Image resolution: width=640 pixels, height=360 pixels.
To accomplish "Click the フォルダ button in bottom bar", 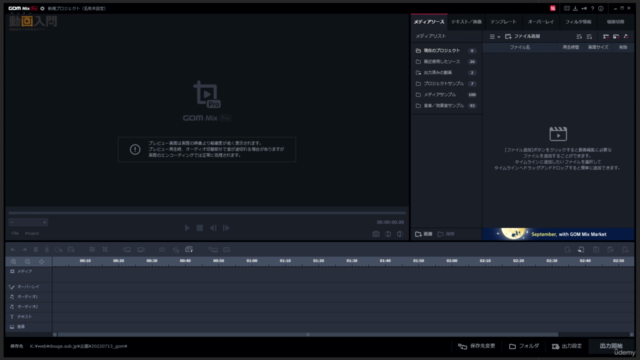I will [x=524, y=346].
